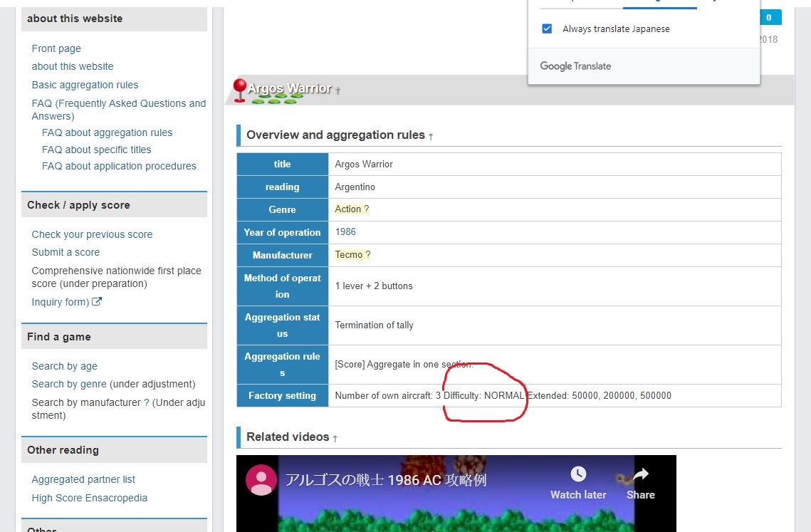Uncheck Always translate Japanese
Screen dimensions: 811x532
547,29
